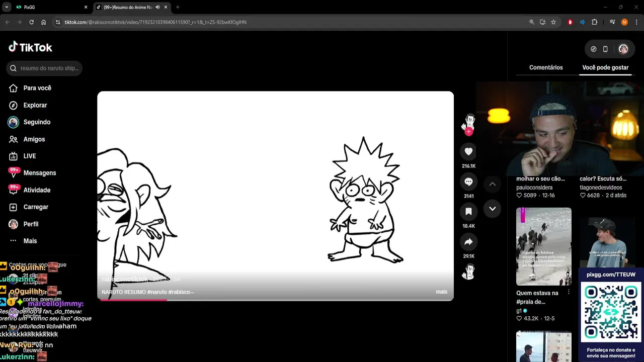The image size is (644, 362).
Task: Open a new browser tab
Action: 178,7
